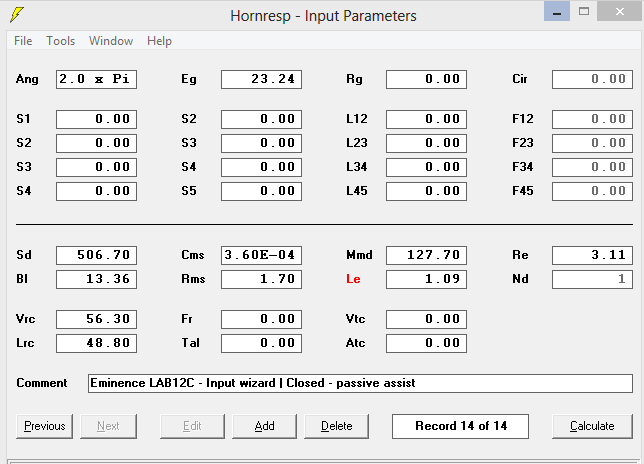Click the Rms field with 1.70
The image size is (644, 464).
[x=261, y=279]
